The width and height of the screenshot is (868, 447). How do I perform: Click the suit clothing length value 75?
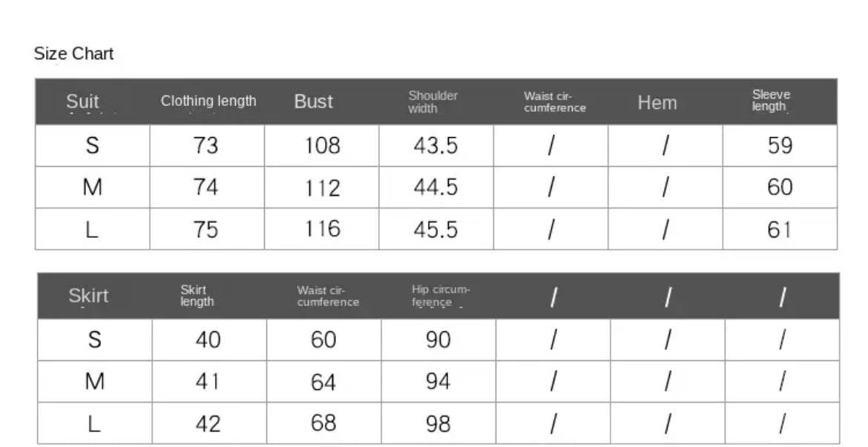point(206,230)
